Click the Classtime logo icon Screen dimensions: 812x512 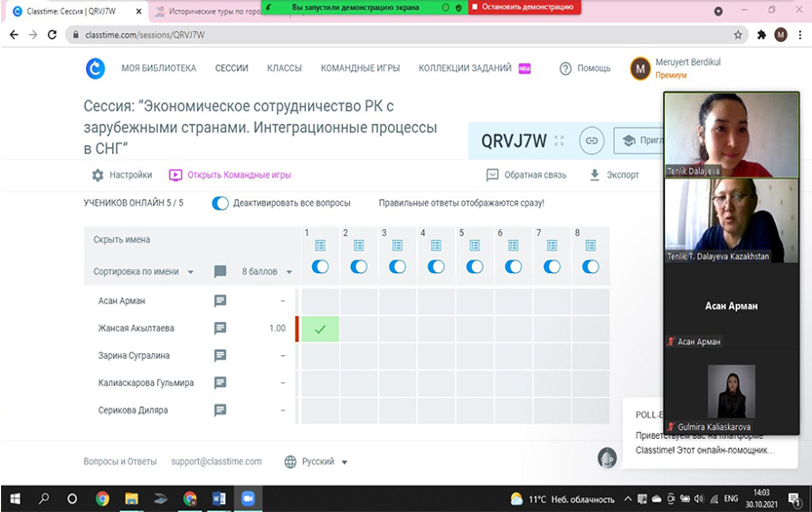point(96,68)
